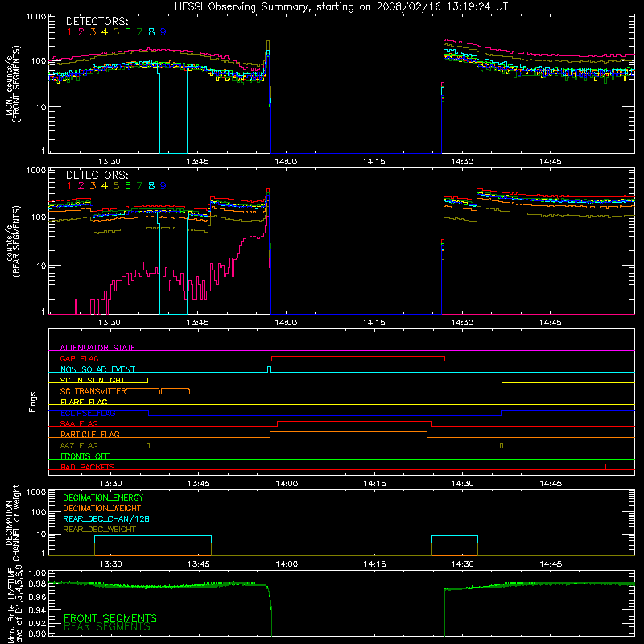Click the PARTICLE_FLAG label
The image size is (644, 644).
90,434
